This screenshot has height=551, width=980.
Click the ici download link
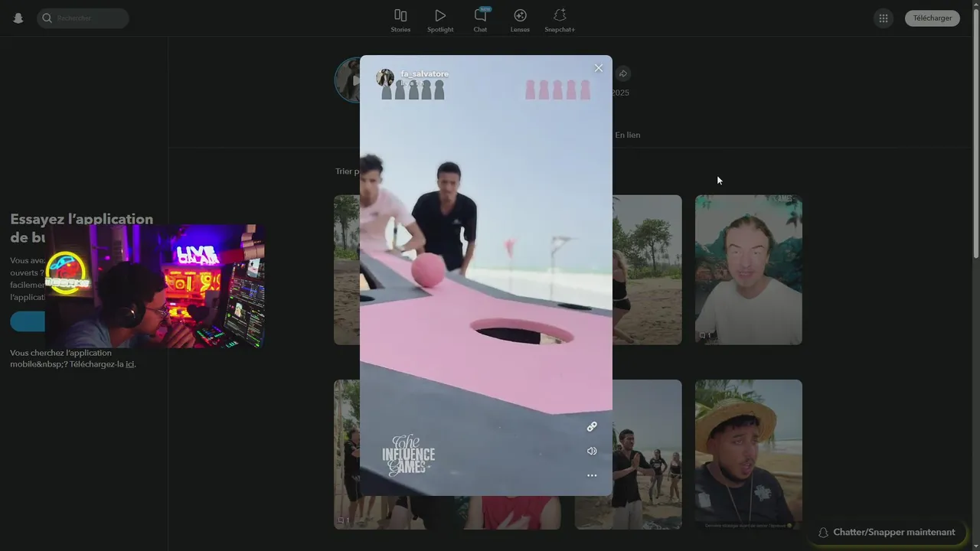pyautogui.click(x=130, y=364)
